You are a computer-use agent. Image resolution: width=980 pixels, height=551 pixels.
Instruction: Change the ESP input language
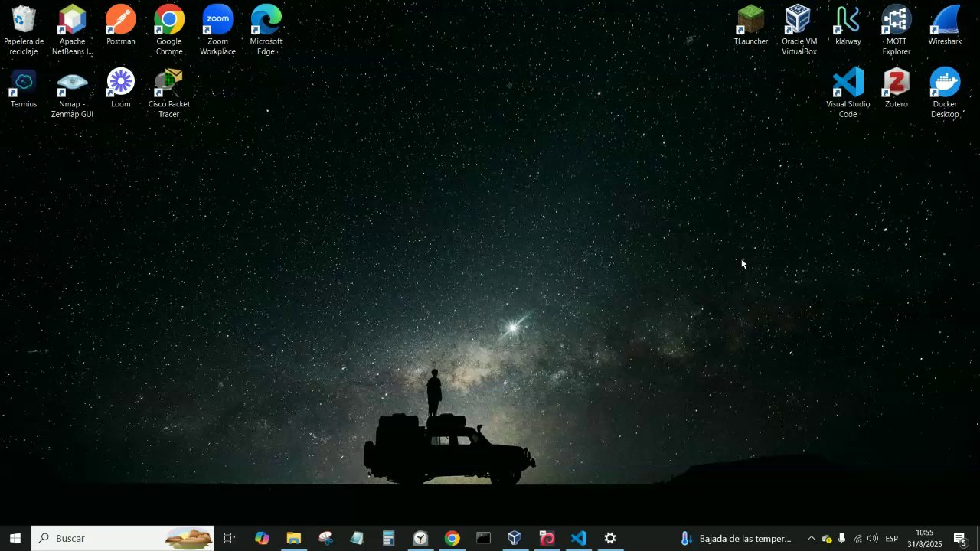[x=892, y=538]
